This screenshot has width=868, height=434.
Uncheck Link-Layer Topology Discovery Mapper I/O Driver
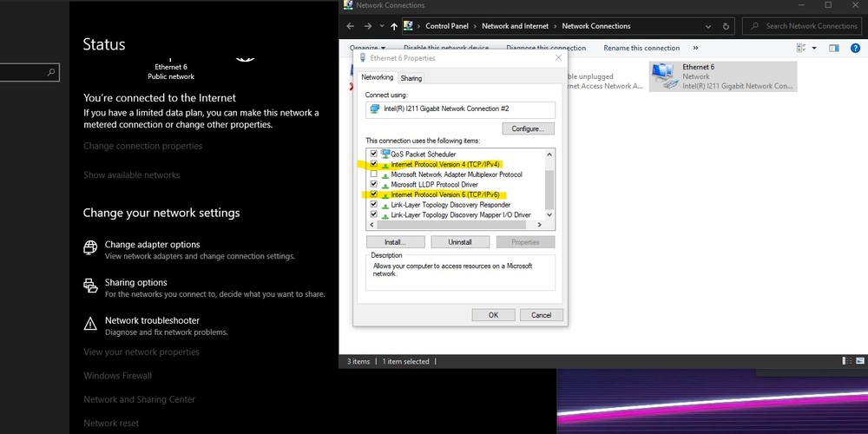point(373,214)
